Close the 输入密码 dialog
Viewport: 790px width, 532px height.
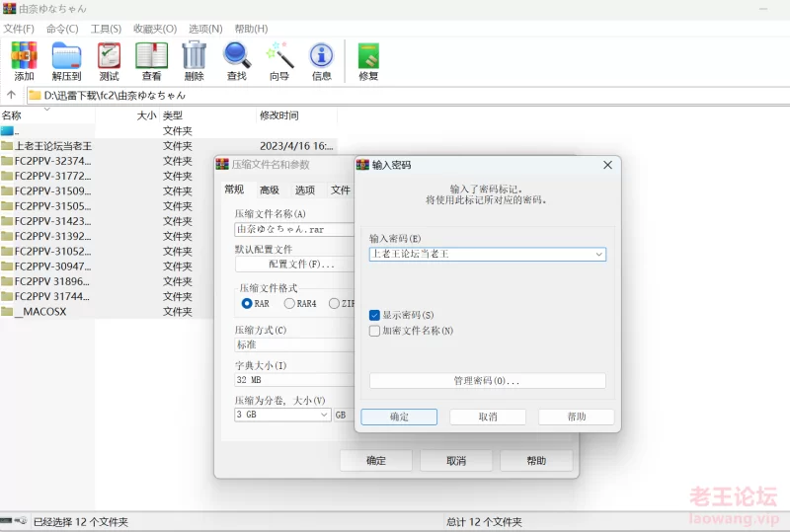pyautogui.click(x=607, y=165)
